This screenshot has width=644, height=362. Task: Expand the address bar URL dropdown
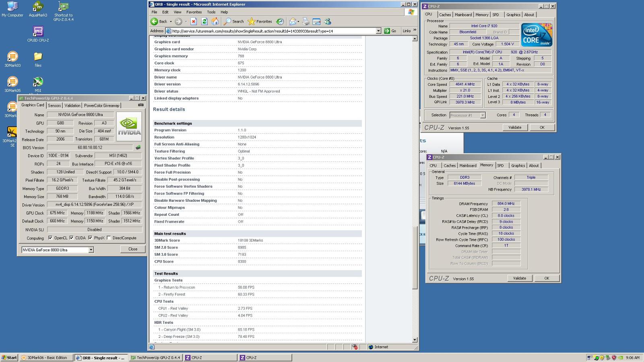[x=378, y=31]
